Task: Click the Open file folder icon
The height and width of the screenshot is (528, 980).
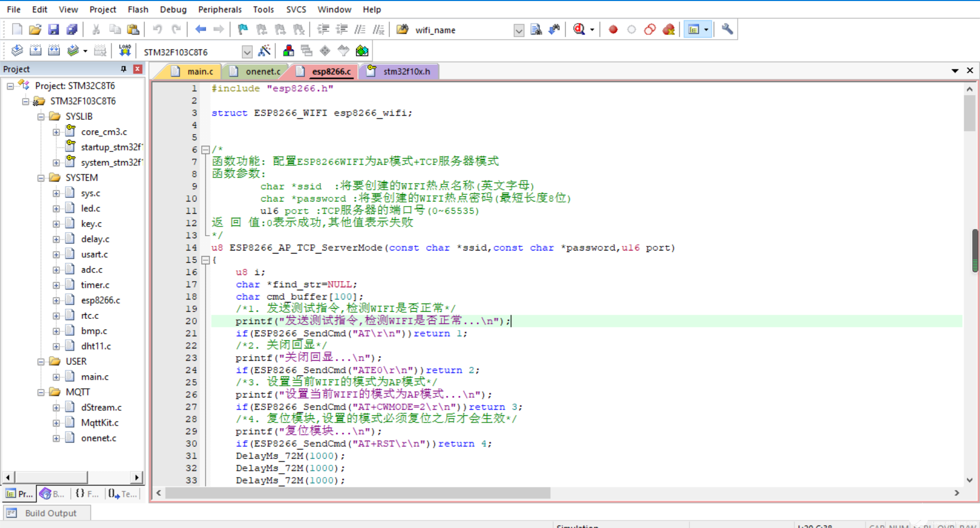Action: click(35, 30)
